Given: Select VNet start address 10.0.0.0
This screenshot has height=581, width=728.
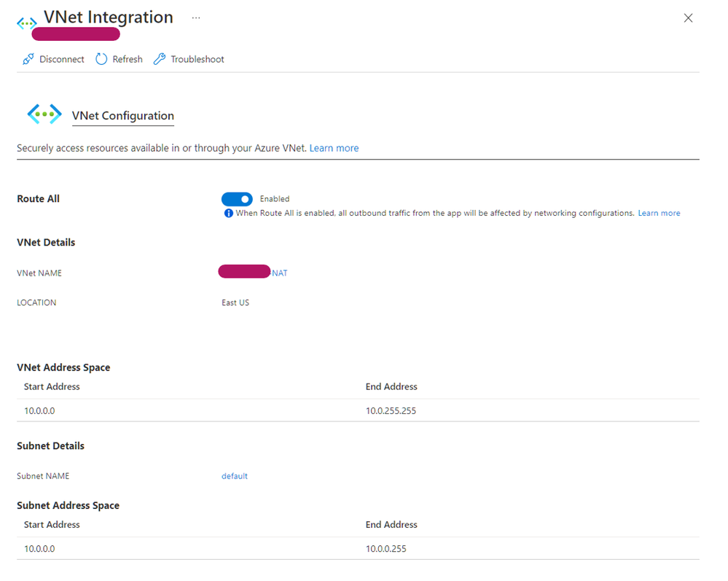Looking at the screenshot, I should (39, 411).
